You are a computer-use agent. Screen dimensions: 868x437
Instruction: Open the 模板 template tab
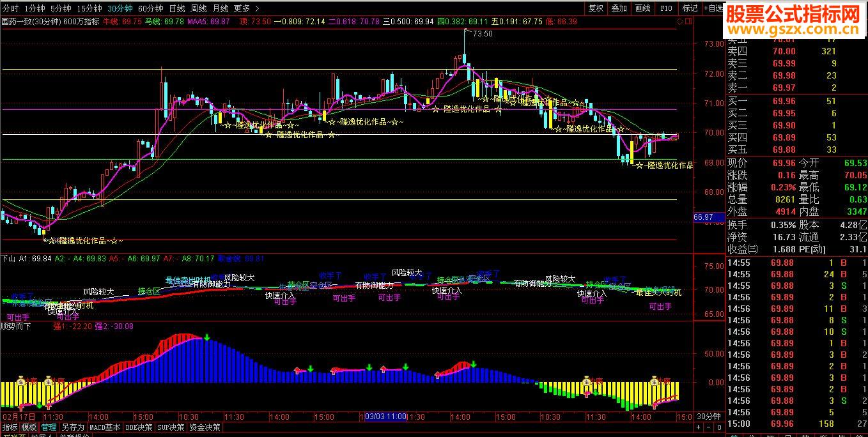(29, 427)
